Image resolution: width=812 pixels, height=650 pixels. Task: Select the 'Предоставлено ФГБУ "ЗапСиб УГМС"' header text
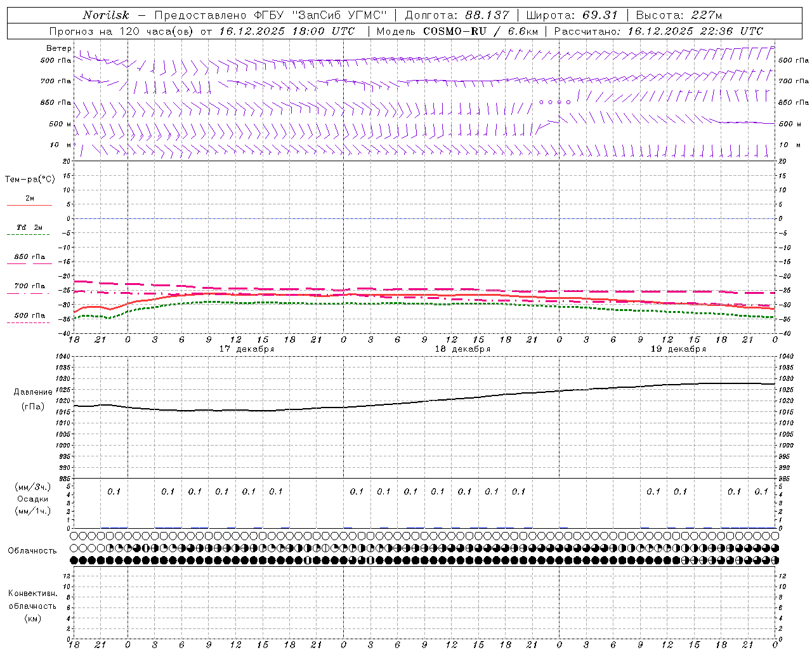(271, 15)
